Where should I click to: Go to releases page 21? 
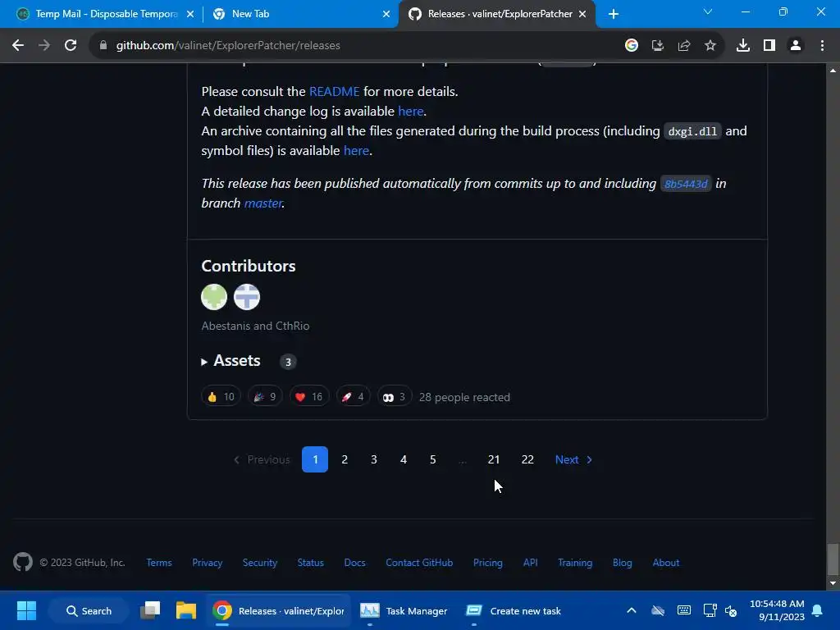(494, 459)
